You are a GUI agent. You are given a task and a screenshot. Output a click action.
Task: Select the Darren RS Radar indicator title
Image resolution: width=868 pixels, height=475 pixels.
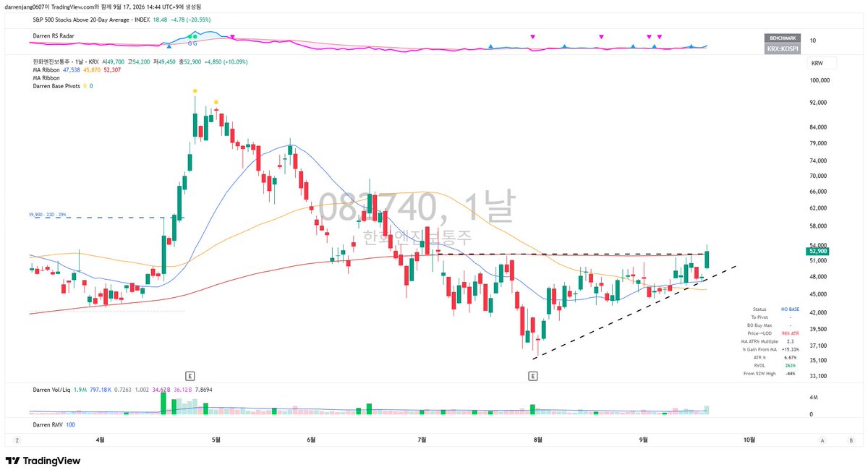54,35
